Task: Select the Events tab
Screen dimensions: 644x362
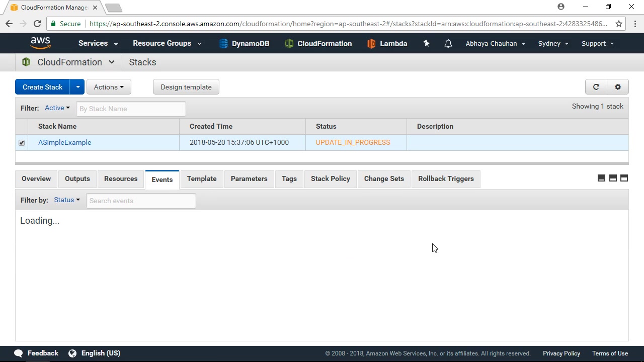Action: (162, 179)
